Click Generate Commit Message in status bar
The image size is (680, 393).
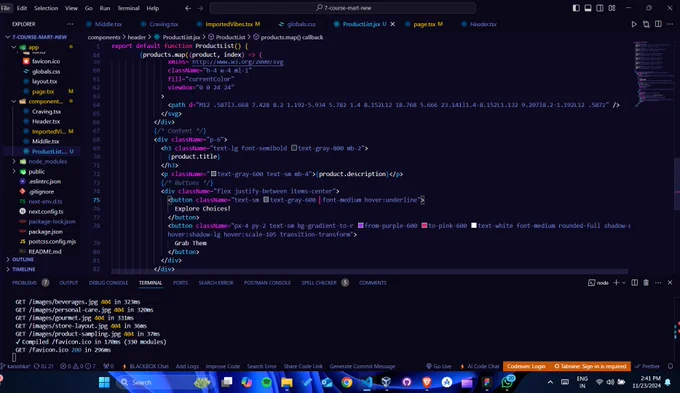363,366
